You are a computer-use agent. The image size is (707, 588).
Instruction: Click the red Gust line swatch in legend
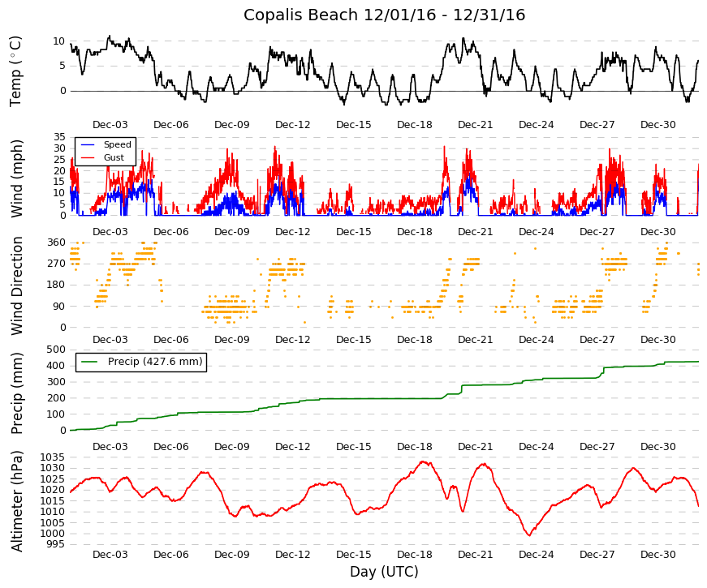tap(88, 157)
